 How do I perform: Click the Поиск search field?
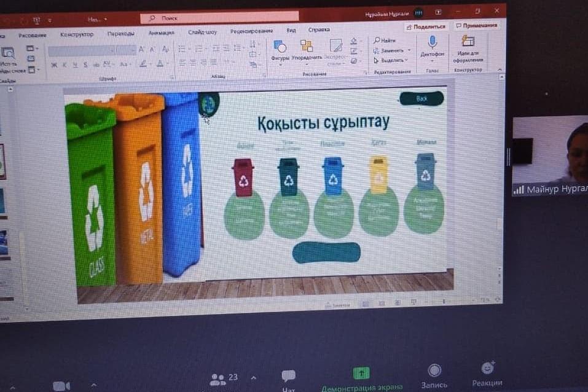click(x=221, y=18)
